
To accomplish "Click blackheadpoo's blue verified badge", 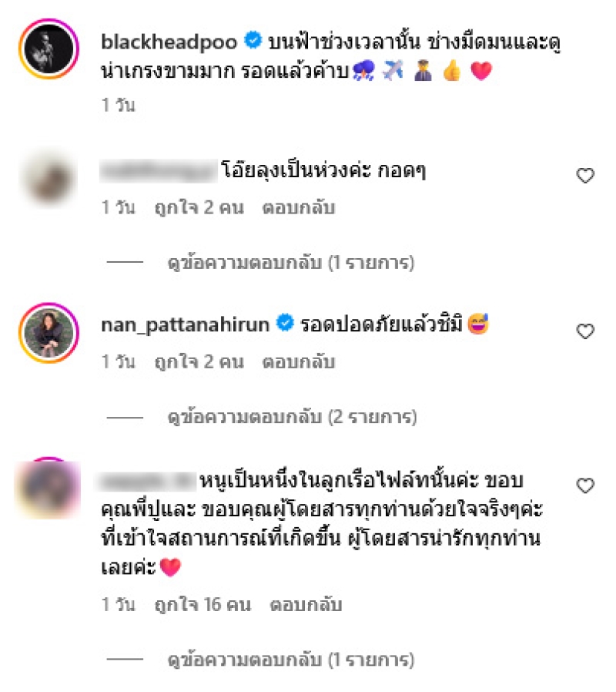I will click(x=253, y=41).
